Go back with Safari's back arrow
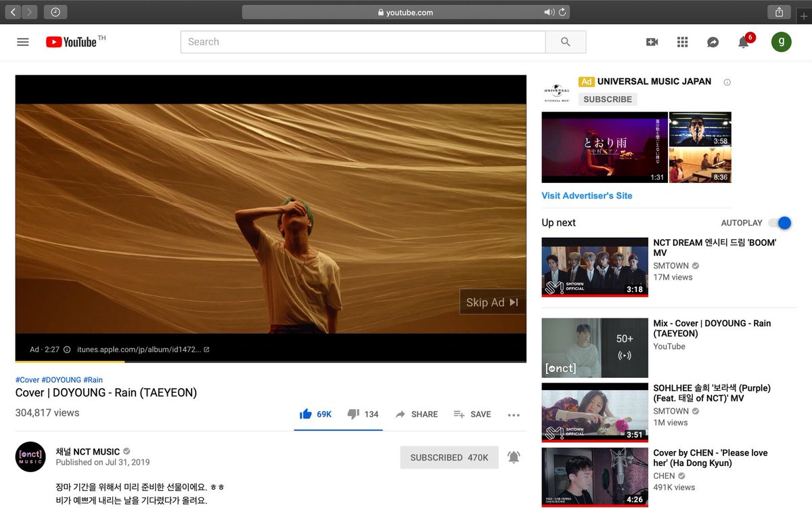Image resolution: width=812 pixels, height=508 pixels. point(14,12)
